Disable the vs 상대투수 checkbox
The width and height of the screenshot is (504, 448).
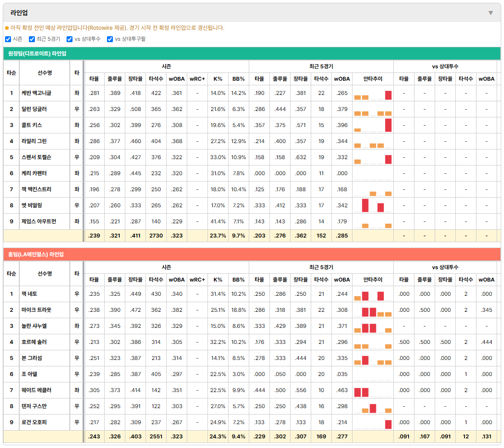point(69,39)
